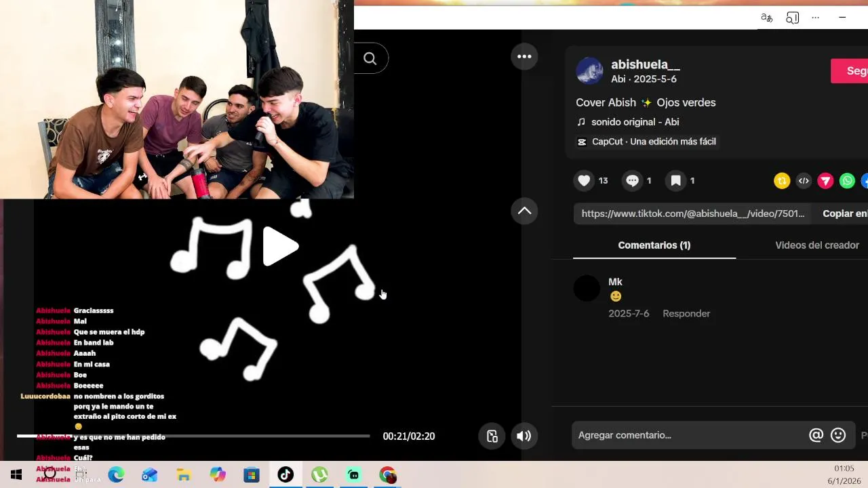This screenshot has height=488, width=868.
Task: Insert a mention with the @ icon
Action: [816, 435]
